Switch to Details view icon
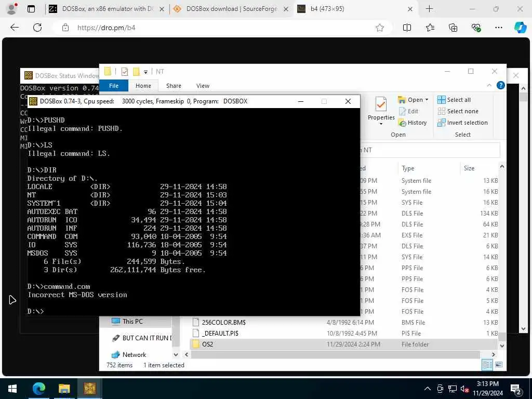Image resolution: width=532 pixels, height=399 pixels. pos(487,365)
